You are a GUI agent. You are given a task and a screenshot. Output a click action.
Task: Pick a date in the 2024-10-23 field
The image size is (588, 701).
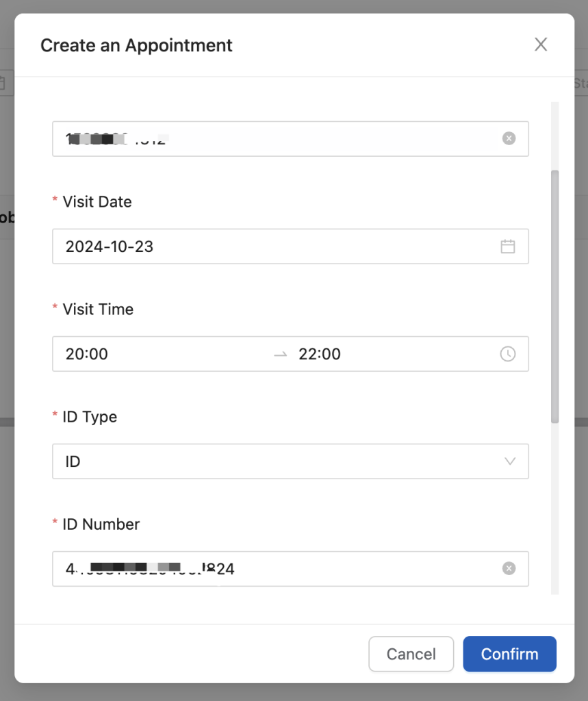(274, 246)
